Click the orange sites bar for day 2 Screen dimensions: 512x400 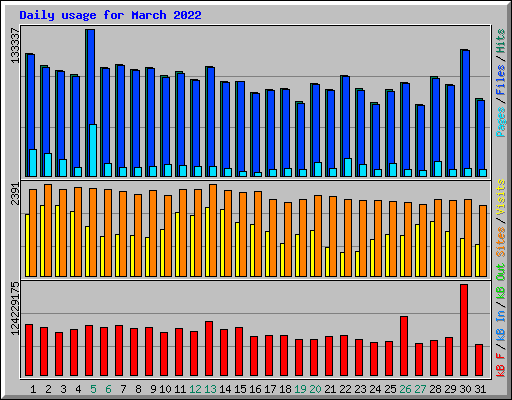(x=48, y=230)
